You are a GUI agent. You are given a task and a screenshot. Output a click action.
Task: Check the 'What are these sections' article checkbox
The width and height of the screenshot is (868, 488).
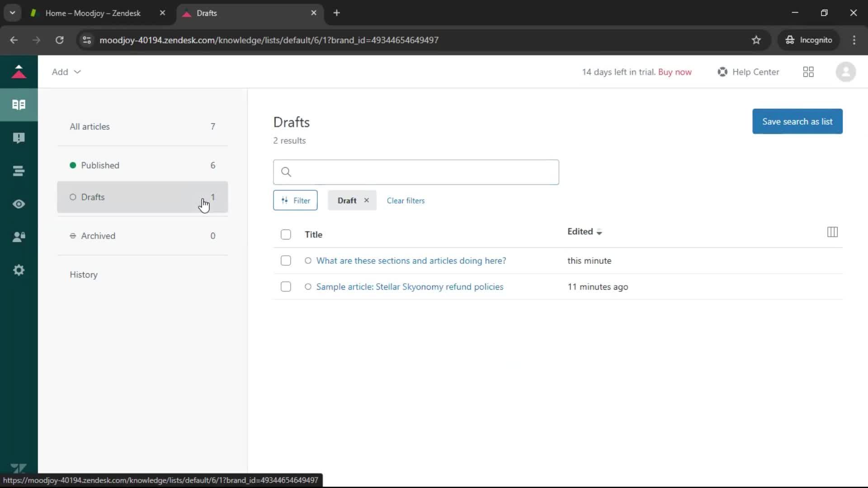286,261
